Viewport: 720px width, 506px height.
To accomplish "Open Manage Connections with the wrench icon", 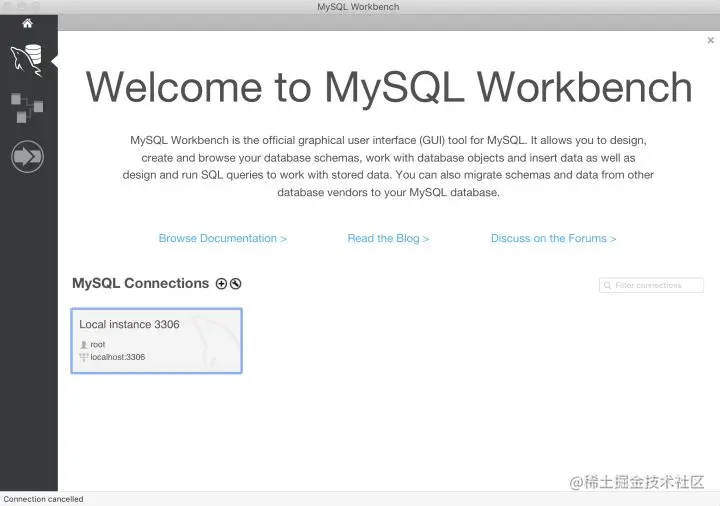I will click(x=236, y=284).
